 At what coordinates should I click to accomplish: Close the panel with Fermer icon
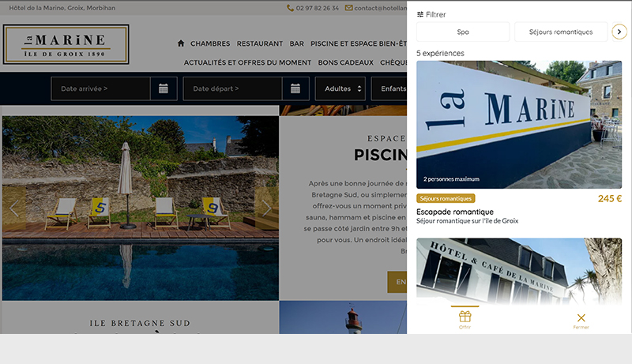pyautogui.click(x=581, y=317)
